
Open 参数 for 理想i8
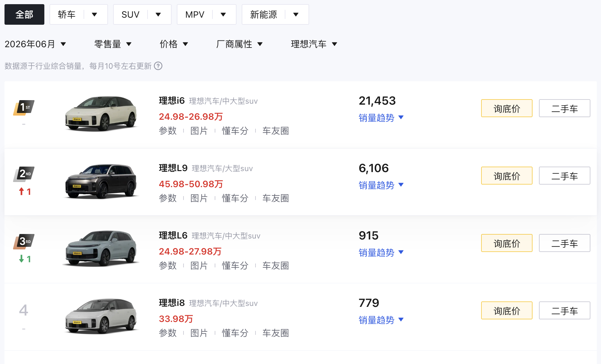[x=168, y=333]
